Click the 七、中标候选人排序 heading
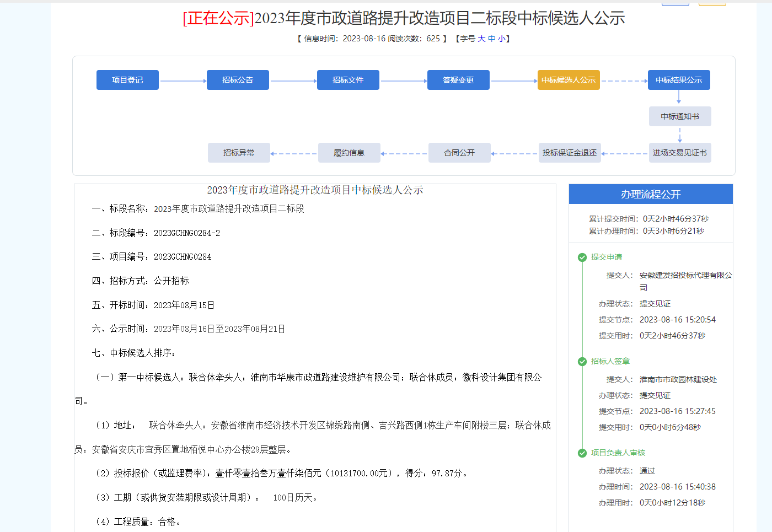This screenshot has width=772, height=532. tap(133, 353)
